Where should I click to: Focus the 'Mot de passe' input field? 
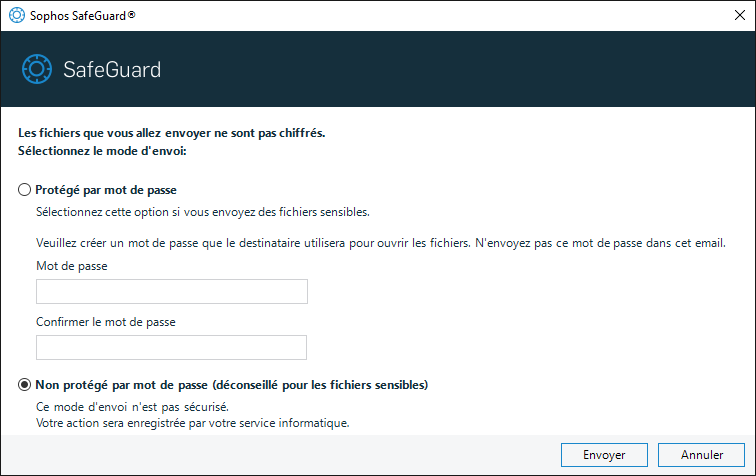tap(171, 291)
